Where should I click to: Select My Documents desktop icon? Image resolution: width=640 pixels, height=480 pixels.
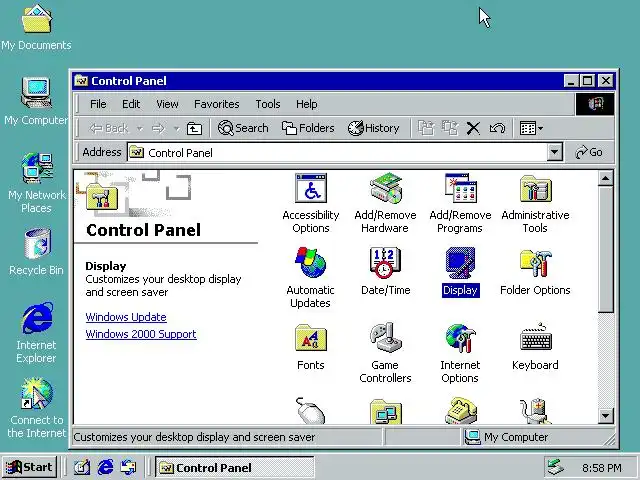click(x=36, y=28)
